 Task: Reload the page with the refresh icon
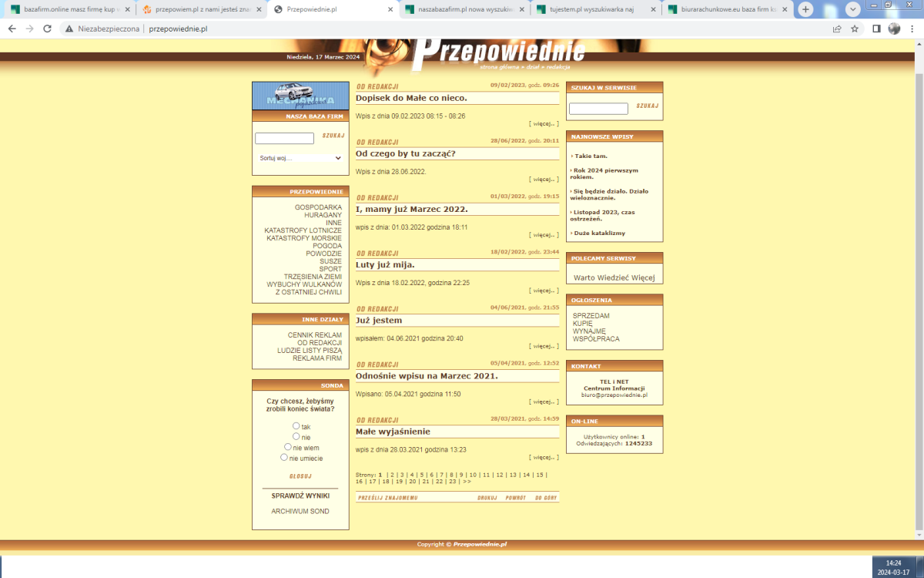(47, 29)
